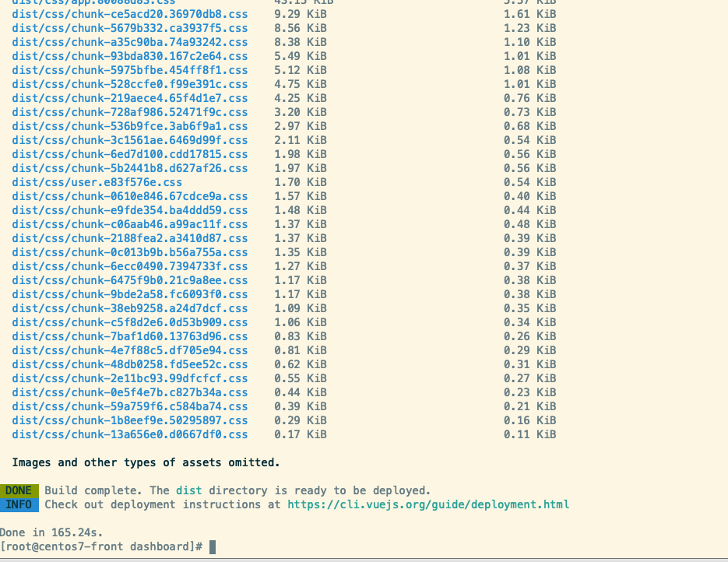728x562 pixels.
Task: Click the terminal cursor after the prompt
Action: tap(213, 547)
